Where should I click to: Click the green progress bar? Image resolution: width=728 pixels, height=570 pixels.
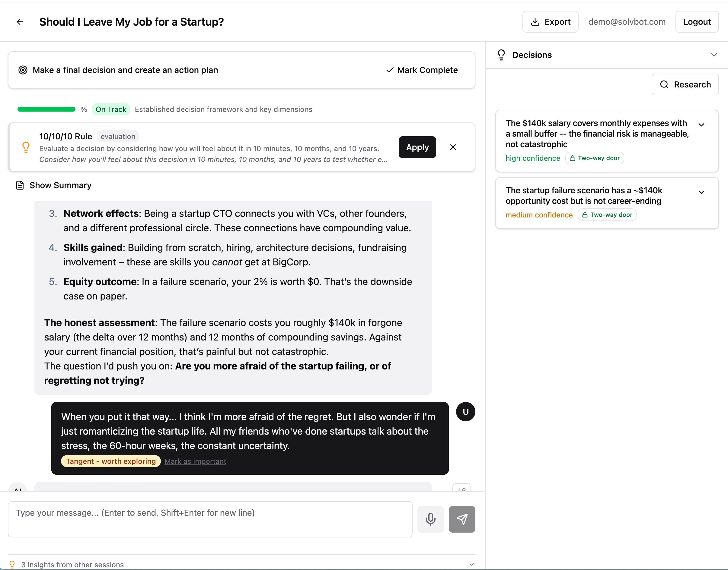(x=46, y=109)
